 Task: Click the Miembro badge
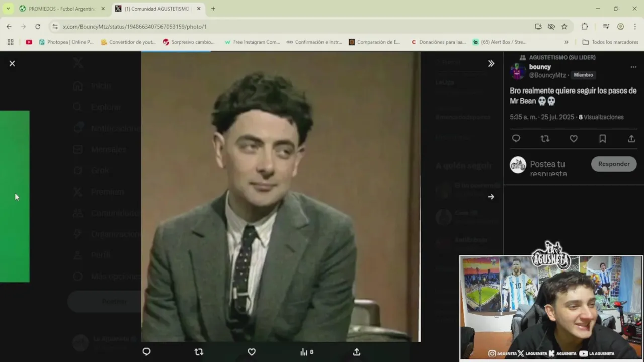(x=583, y=75)
